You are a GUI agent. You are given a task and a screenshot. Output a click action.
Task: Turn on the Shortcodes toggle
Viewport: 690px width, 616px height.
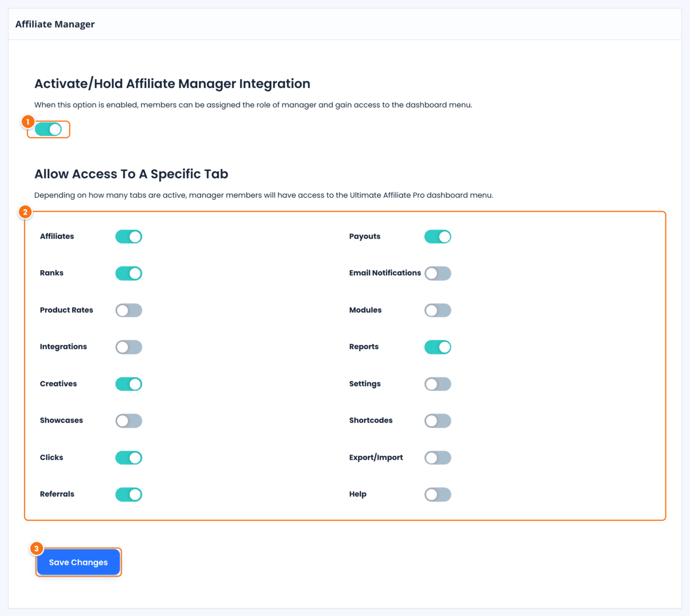coord(438,421)
